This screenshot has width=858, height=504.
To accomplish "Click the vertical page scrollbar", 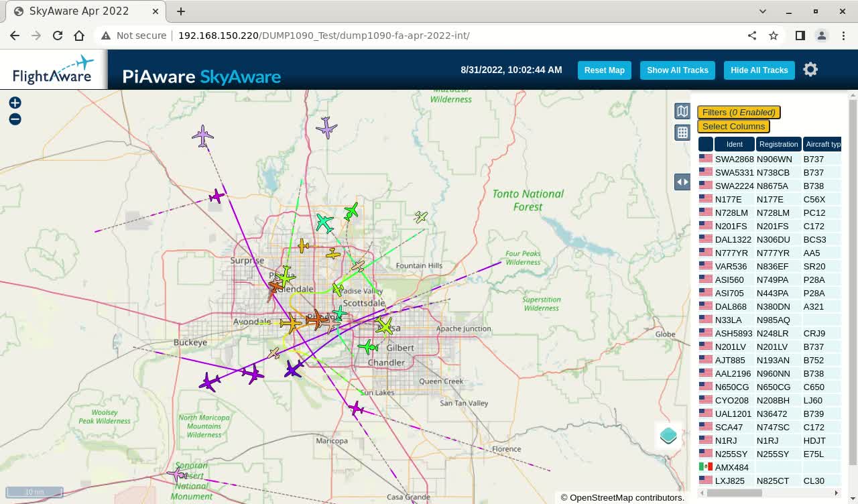I will (x=853, y=281).
